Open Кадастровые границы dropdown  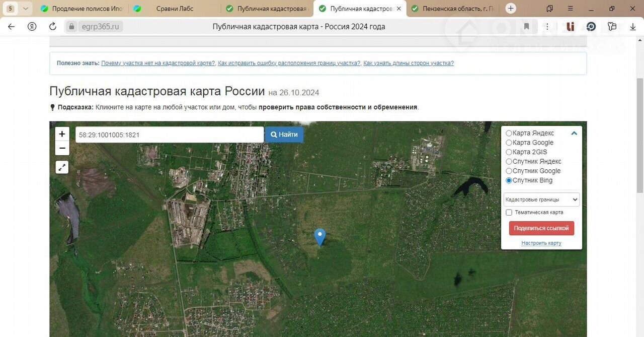[x=541, y=199]
